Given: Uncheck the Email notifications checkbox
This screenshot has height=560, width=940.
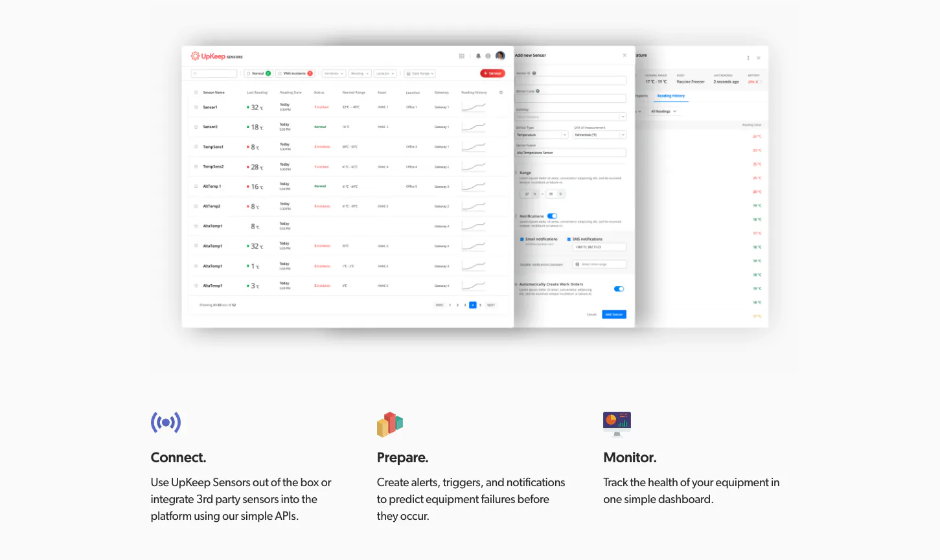Looking at the screenshot, I should pos(522,239).
